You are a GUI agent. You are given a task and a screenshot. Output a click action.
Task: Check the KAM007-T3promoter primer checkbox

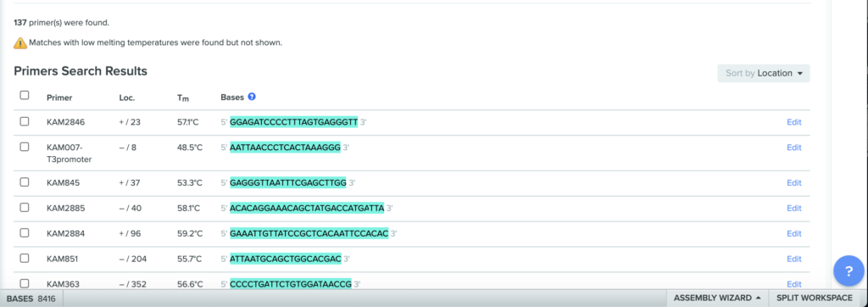[25, 147]
